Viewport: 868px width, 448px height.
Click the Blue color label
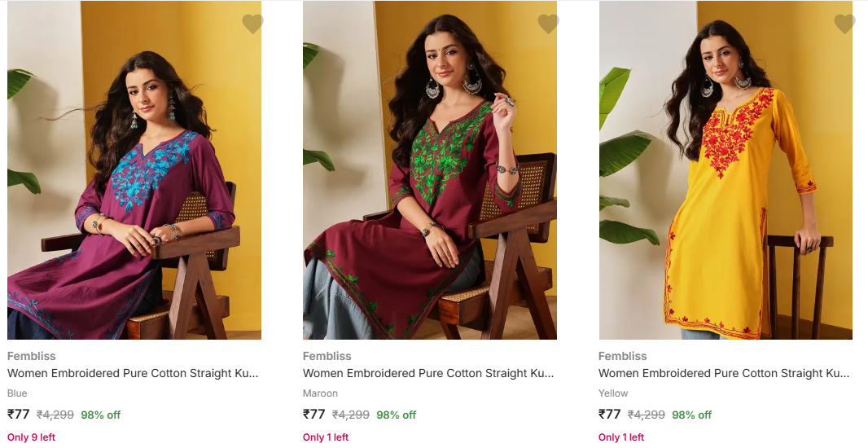(17, 393)
